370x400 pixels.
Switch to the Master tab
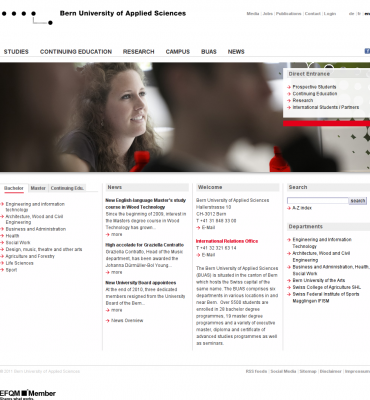(38, 188)
